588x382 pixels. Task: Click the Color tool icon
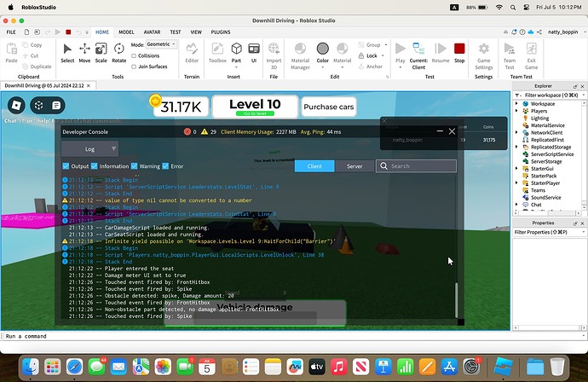point(322,49)
